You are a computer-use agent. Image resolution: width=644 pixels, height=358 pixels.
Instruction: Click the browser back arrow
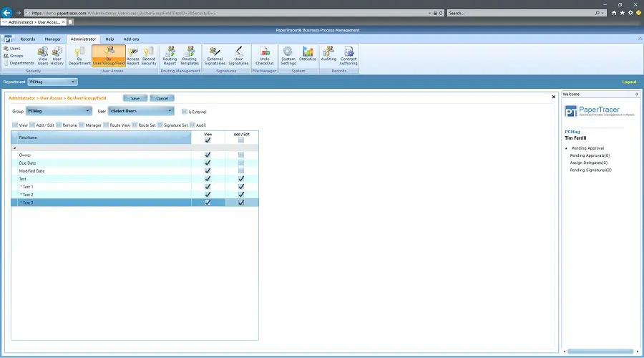[x=6, y=13]
